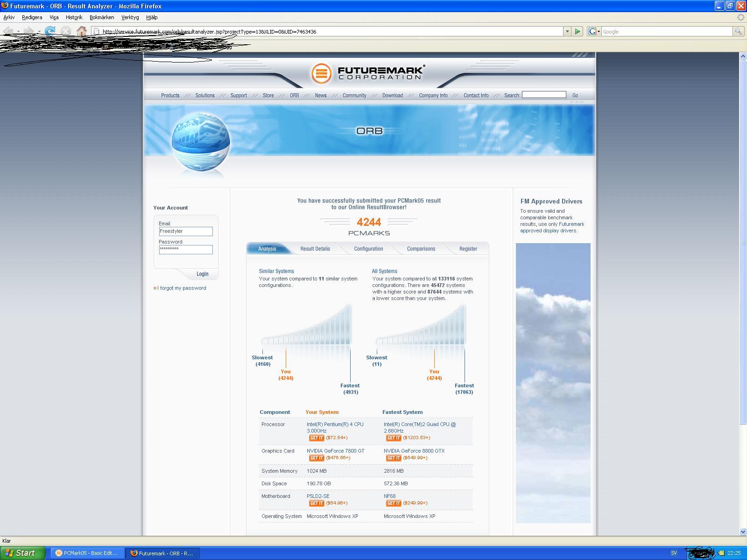Click the vertical scrollbar thumb
The width and height of the screenshot is (747, 560).
click(x=743, y=242)
